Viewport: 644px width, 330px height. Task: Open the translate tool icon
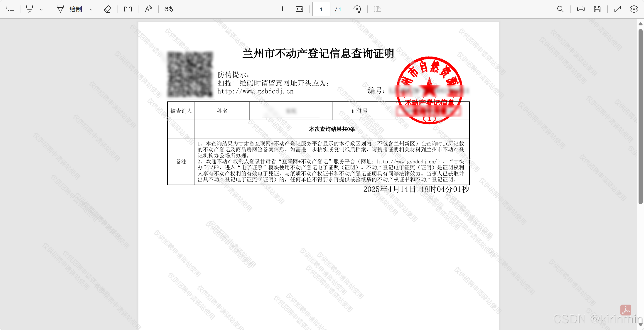click(169, 9)
